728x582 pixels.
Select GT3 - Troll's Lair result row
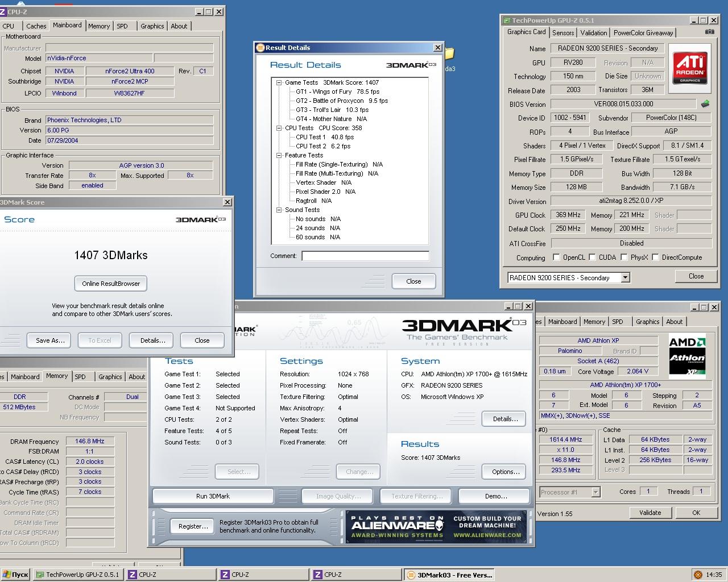[332, 110]
